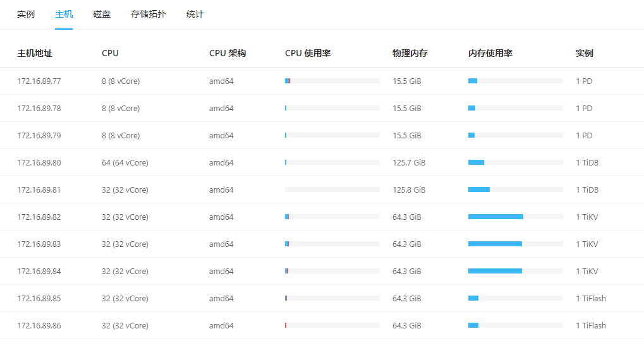
Task: Click the CPU 架构 column header
Action: pos(228,53)
